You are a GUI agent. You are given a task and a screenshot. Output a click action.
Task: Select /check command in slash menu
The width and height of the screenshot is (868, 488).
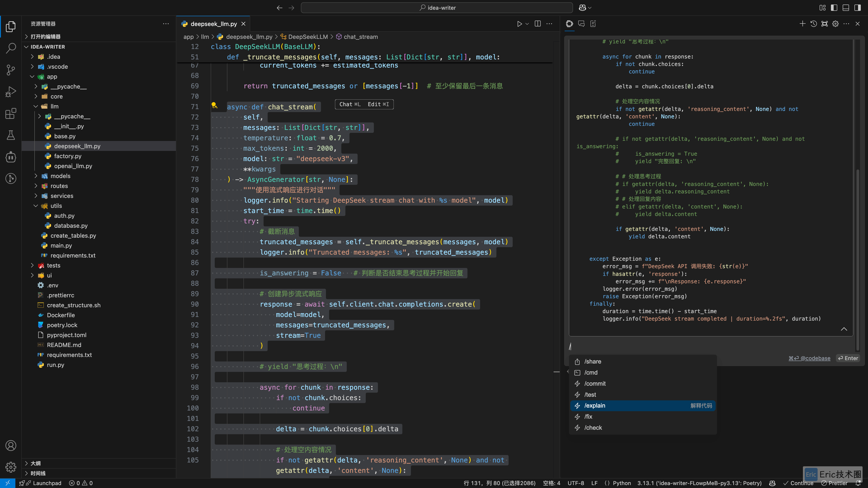tap(643, 428)
